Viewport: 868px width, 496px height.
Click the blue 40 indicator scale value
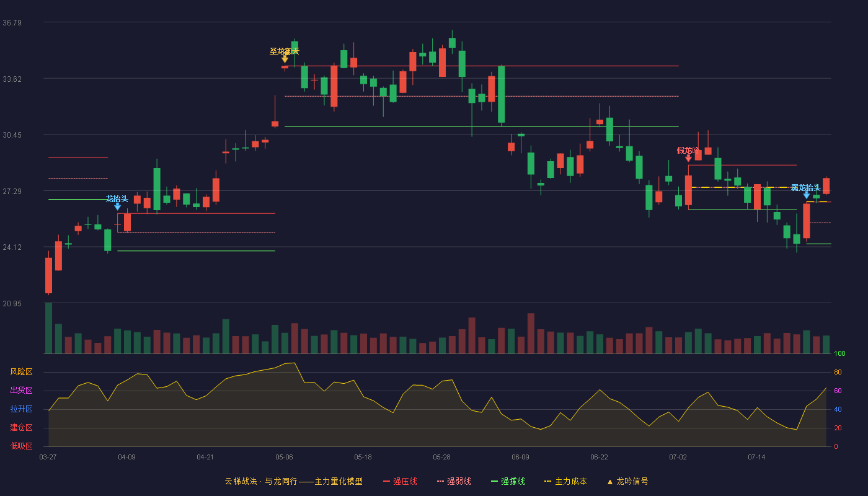838,410
